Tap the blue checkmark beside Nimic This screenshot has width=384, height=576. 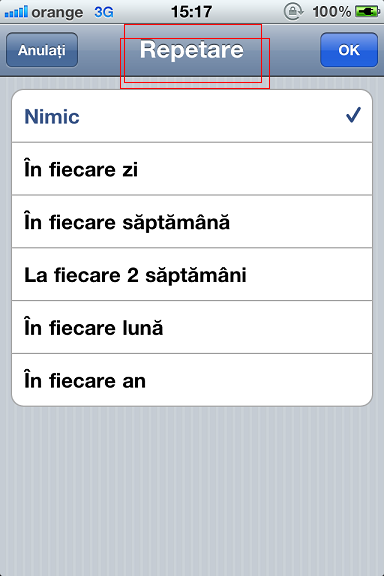click(353, 116)
